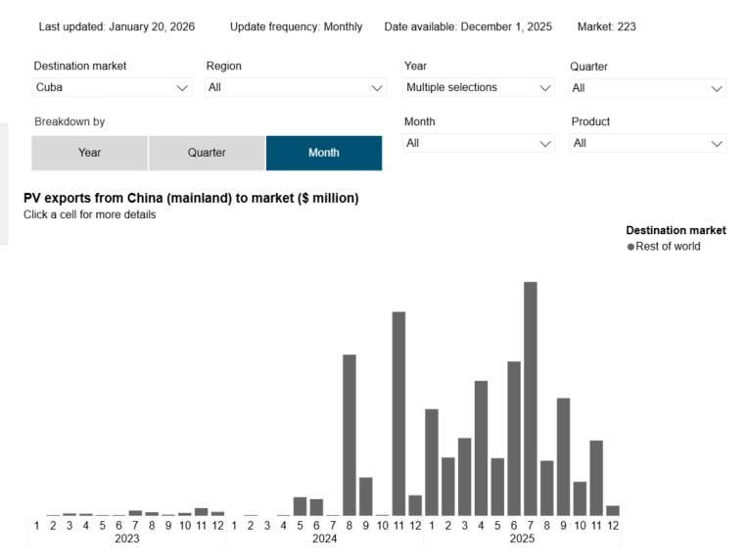Click the 2025 year axis label
The height and width of the screenshot is (560, 749).
[x=522, y=539]
